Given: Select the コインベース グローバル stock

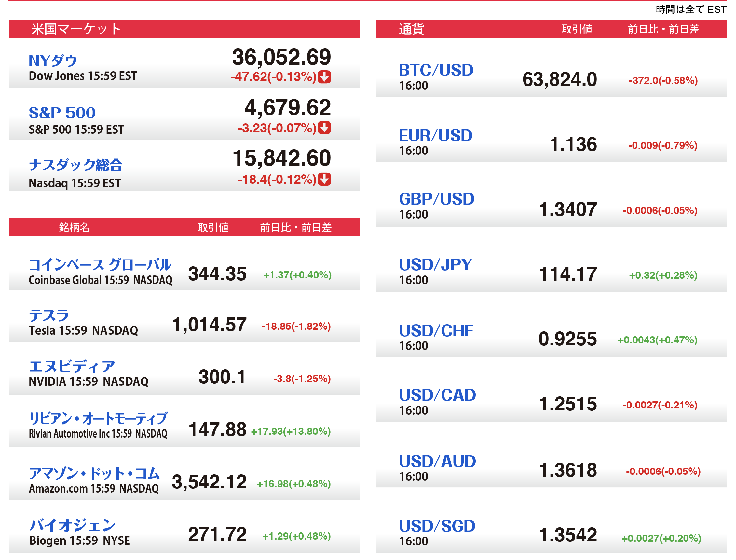Looking at the screenshot, I should click(x=100, y=264).
